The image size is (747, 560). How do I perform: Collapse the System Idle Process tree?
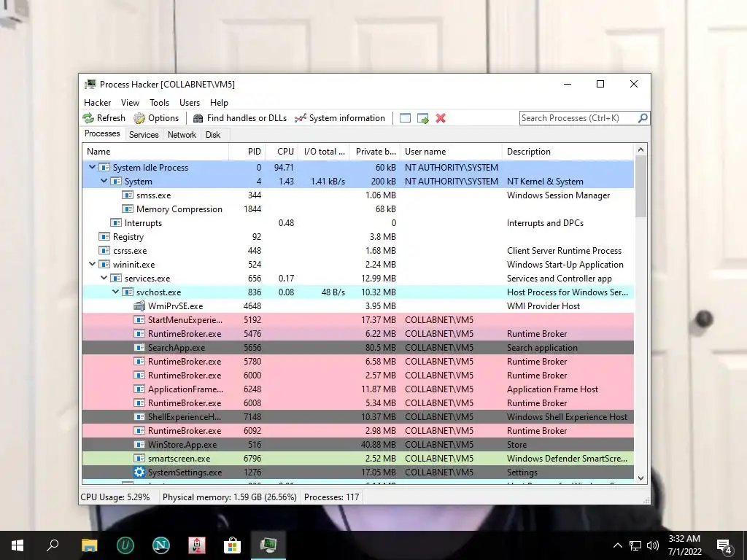(x=93, y=167)
